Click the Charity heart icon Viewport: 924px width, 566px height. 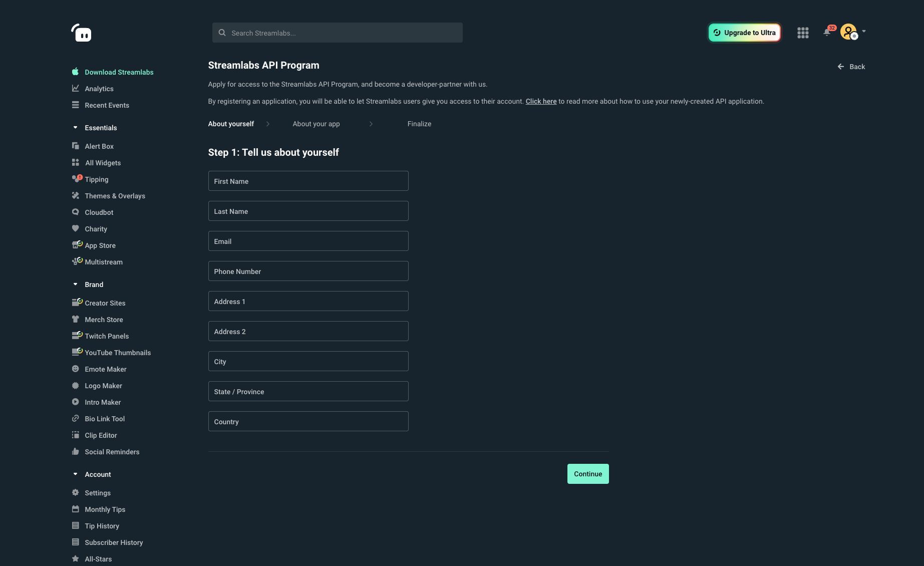pos(75,228)
